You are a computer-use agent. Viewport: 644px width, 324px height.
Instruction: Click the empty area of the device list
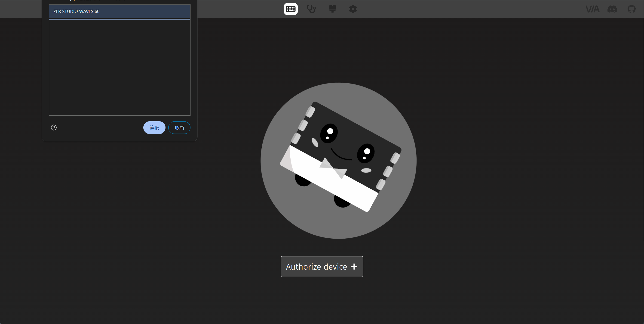pos(120,68)
